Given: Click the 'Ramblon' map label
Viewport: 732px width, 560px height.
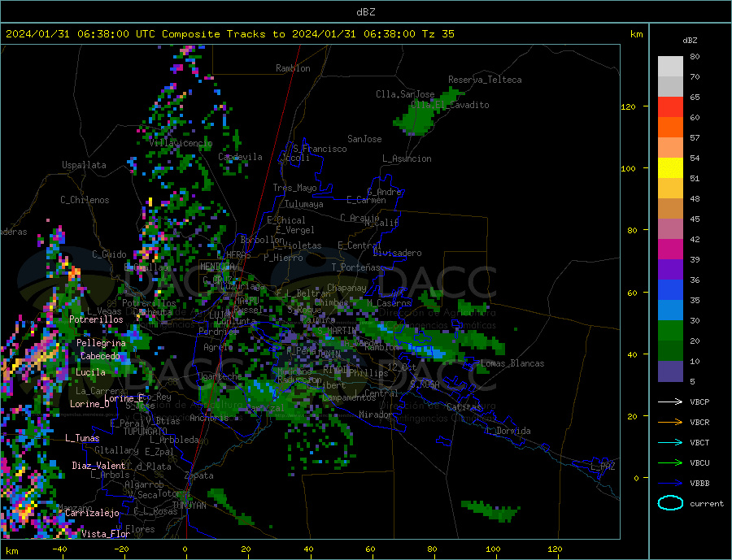Looking at the screenshot, I should (x=293, y=68).
